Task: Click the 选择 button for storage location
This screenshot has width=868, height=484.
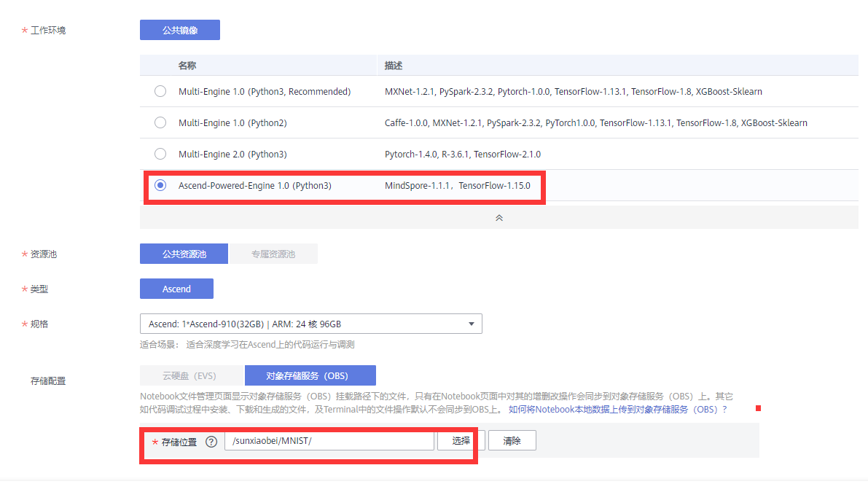Action: 461,441
